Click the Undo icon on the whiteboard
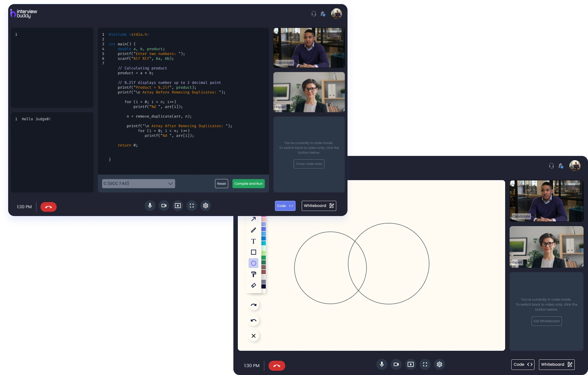588x375 pixels. pyautogui.click(x=253, y=320)
